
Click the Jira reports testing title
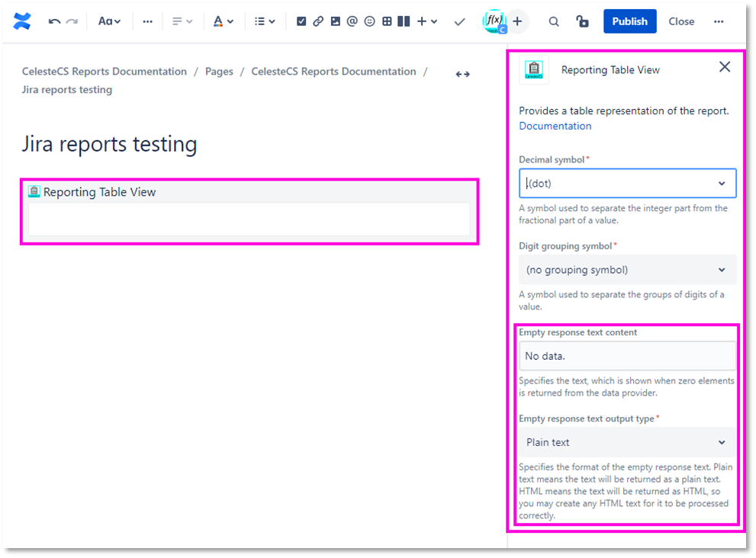tap(109, 144)
